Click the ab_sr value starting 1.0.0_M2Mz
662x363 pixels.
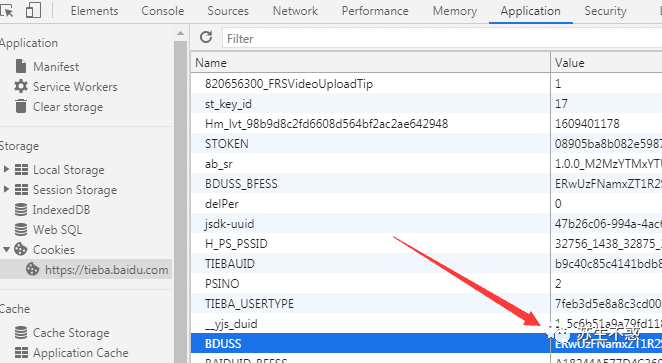click(608, 164)
